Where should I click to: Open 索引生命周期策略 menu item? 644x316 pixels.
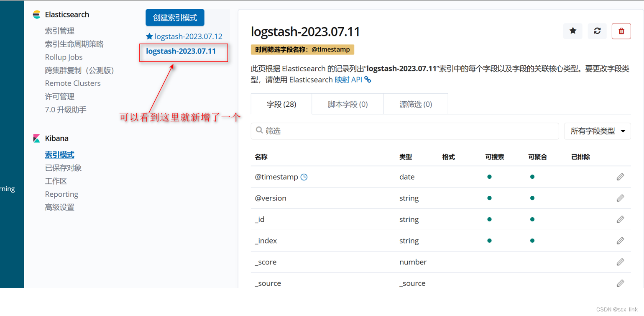[74, 44]
